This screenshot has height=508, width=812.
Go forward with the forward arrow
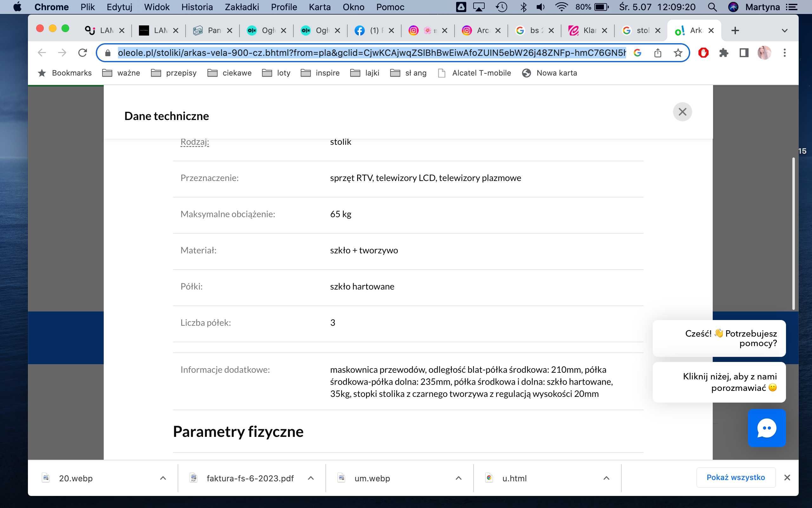tap(62, 53)
